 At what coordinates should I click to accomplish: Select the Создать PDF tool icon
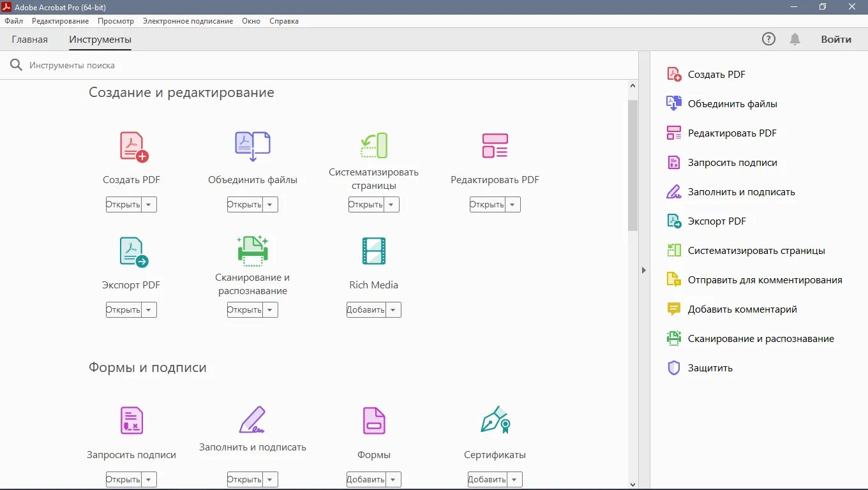(x=131, y=145)
